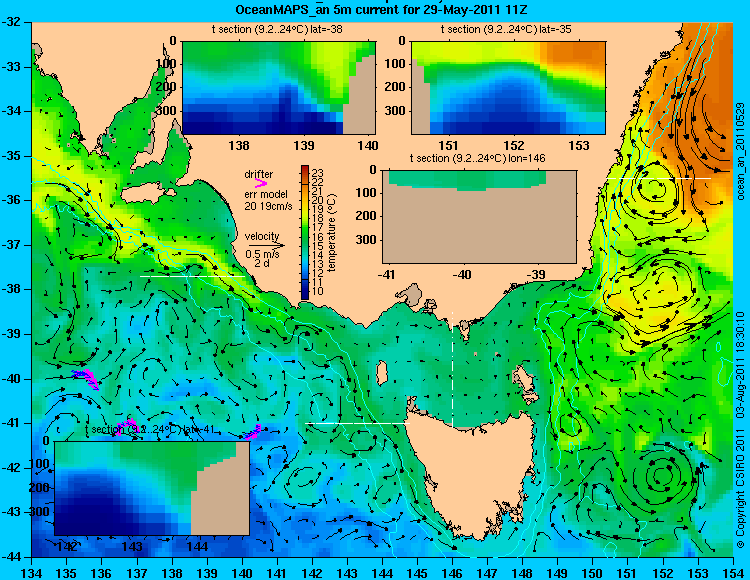Click the green middle of temperature colorbar

point(305,233)
